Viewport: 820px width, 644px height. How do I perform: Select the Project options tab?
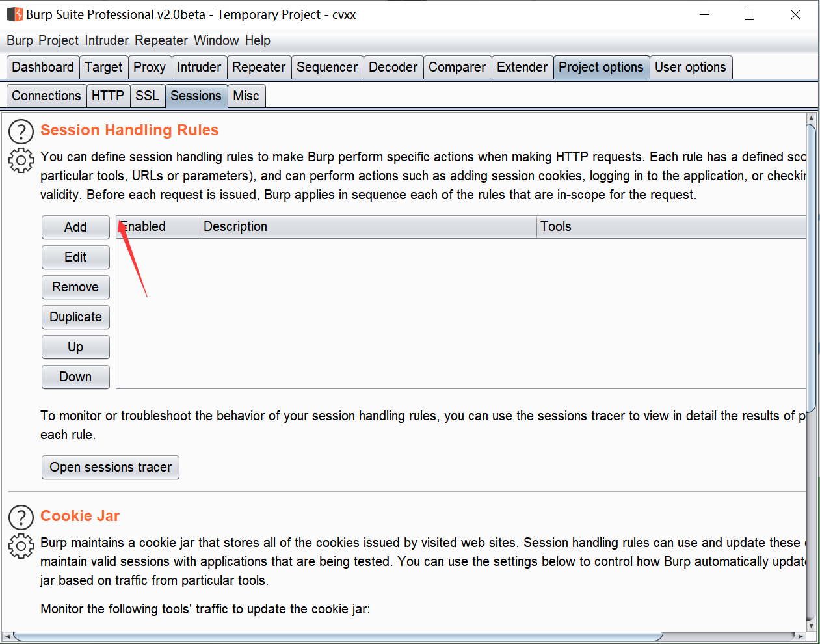601,67
